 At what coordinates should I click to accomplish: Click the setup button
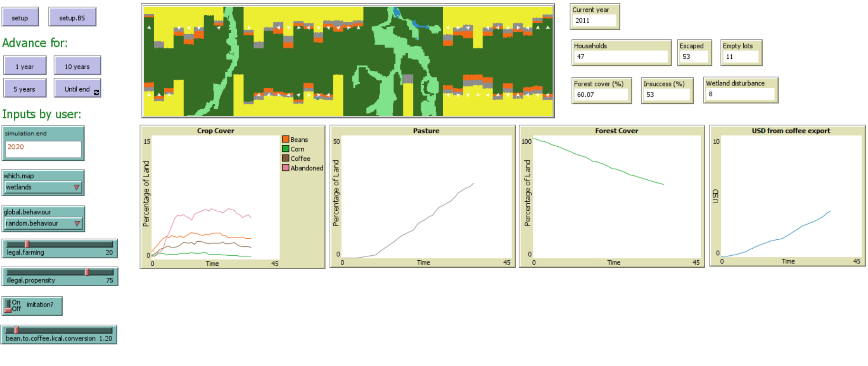(20, 18)
